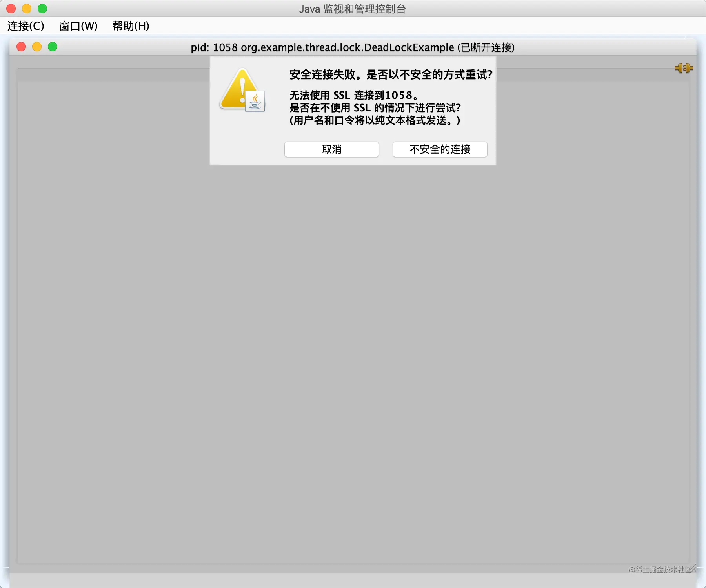Click the 取消 button in the dialog

coord(331,149)
